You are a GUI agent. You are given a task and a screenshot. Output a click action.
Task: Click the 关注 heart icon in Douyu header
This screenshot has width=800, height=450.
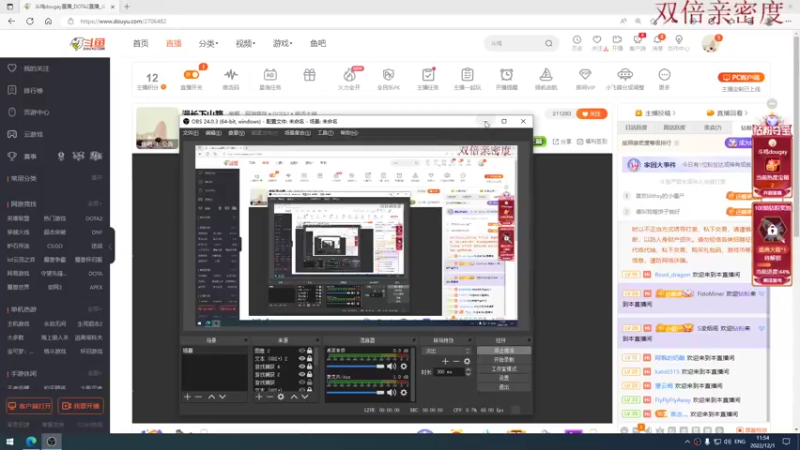coord(596,40)
